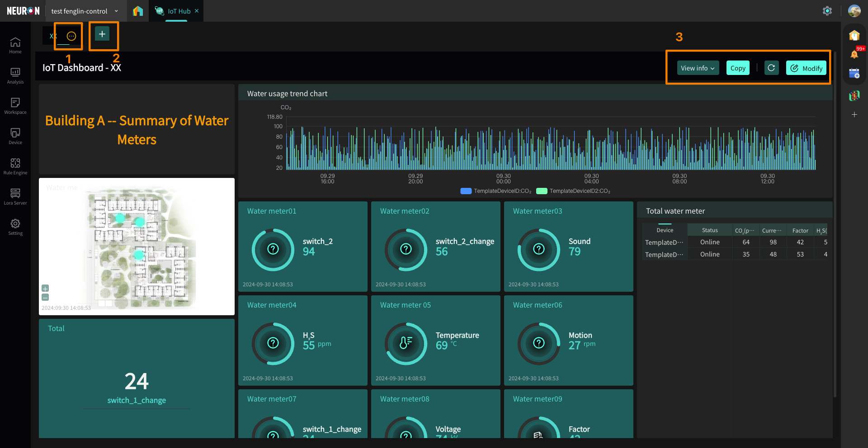Select the switch_2_change value 56
The width and height of the screenshot is (868, 448).
coord(442,252)
